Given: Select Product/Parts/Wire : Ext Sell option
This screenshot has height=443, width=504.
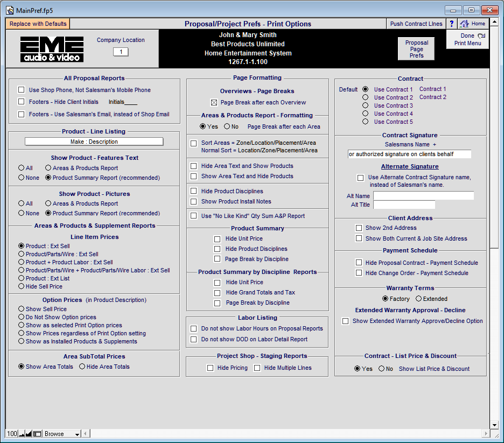Looking at the screenshot, I should point(22,254).
